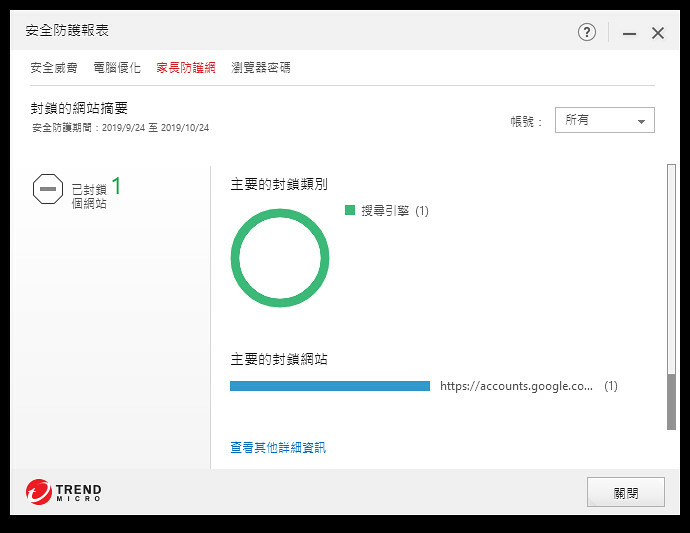Image resolution: width=690 pixels, height=533 pixels.
Task: Minimize the 安全防護報表 window
Action: point(629,33)
